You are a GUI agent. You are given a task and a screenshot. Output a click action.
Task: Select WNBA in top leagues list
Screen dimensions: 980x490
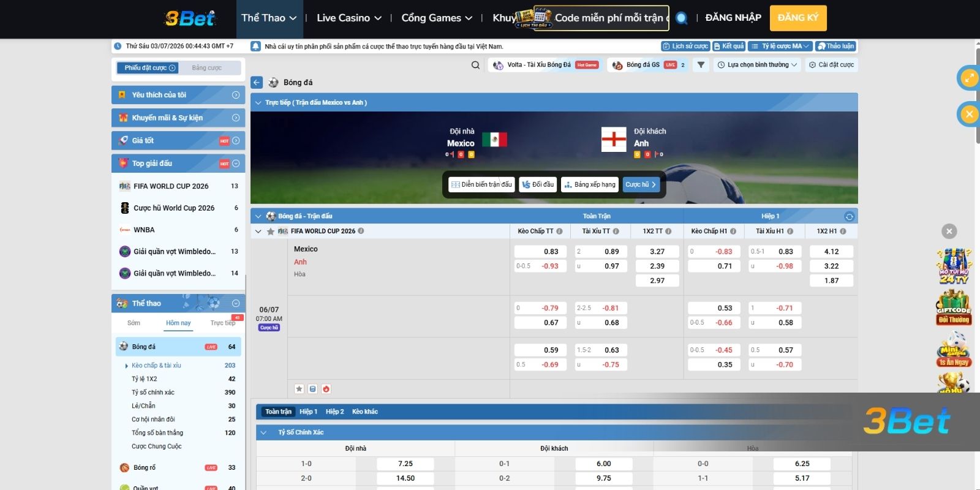(x=178, y=230)
